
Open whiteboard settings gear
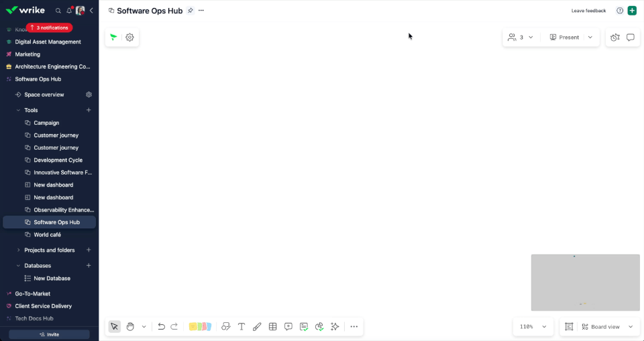click(x=129, y=38)
